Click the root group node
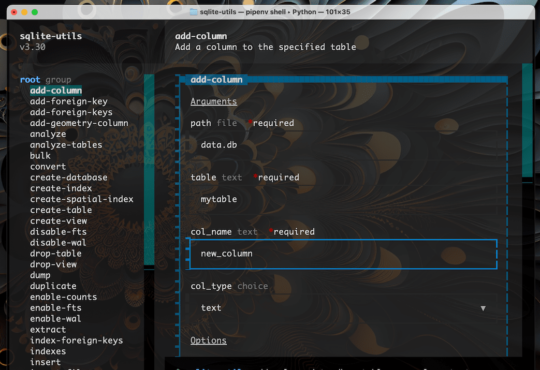The image size is (540, 370). click(x=45, y=80)
